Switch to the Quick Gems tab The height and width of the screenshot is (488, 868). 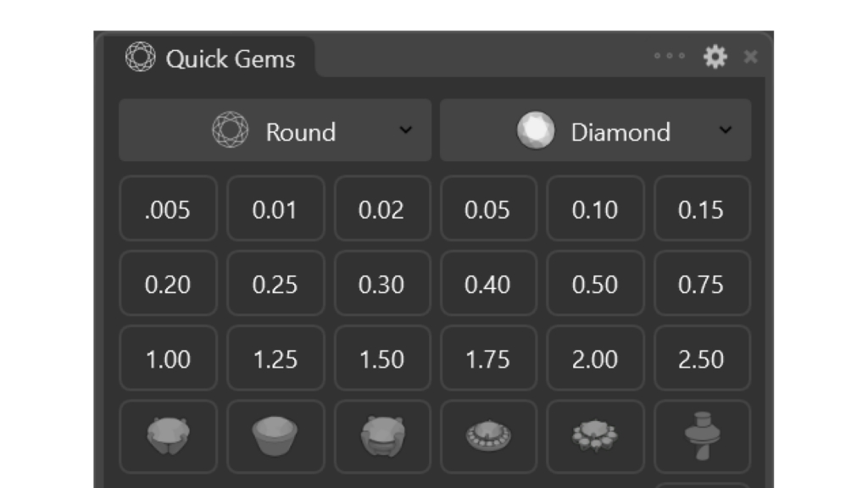(210, 58)
